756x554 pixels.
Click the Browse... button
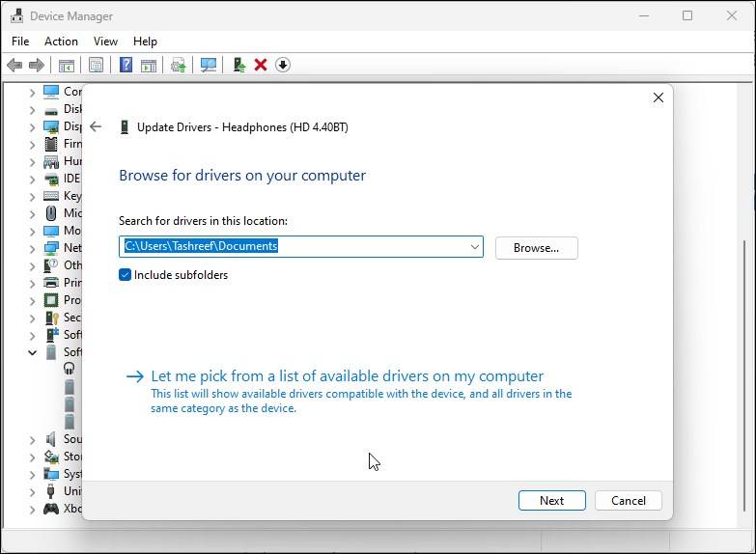[x=536, y=248]
